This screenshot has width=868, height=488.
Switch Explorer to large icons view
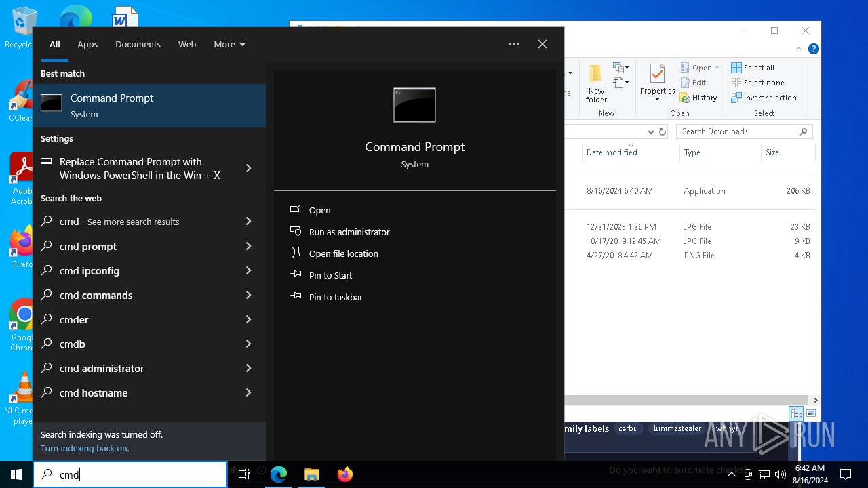point(810,413)
